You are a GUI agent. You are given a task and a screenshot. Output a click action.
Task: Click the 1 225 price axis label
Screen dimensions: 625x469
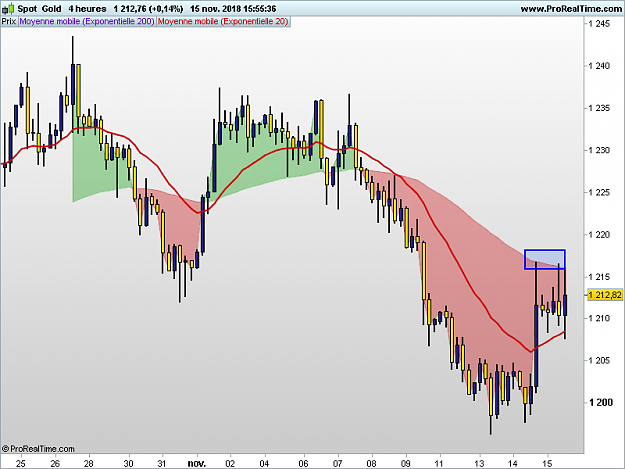(x=599, y=192)
